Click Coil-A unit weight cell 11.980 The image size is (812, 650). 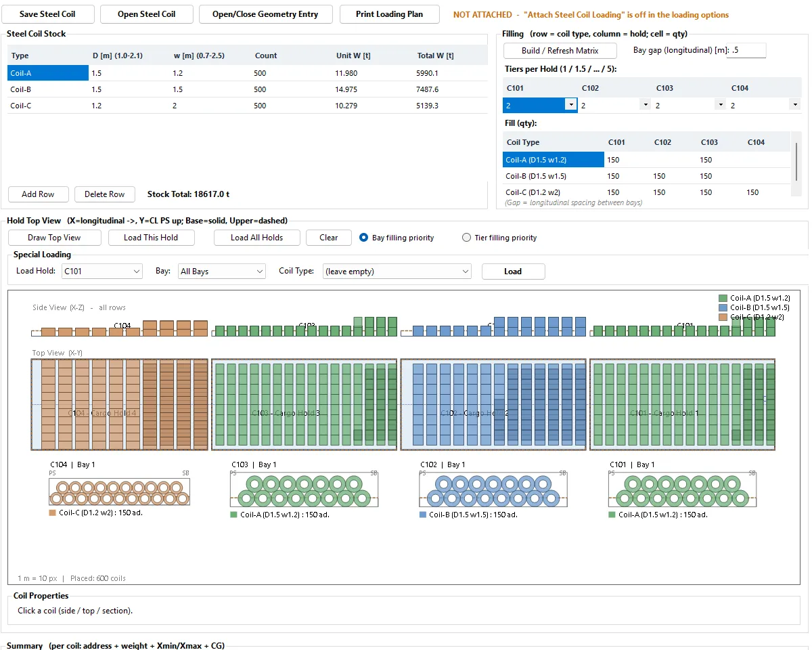[x=372, y=73]
